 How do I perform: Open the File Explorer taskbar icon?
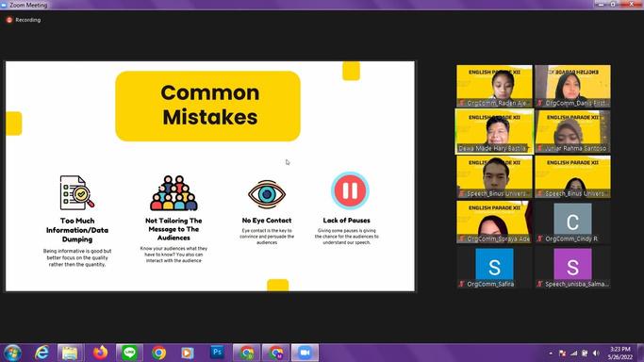70,353
